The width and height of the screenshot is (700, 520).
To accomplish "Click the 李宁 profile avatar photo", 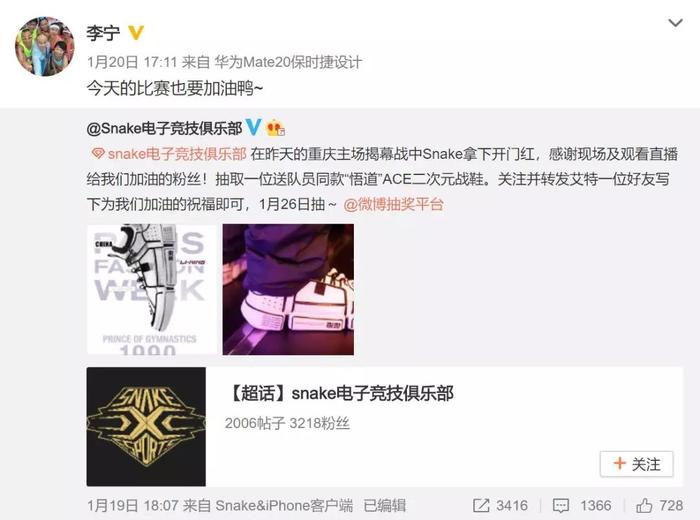I will (45, 46).
